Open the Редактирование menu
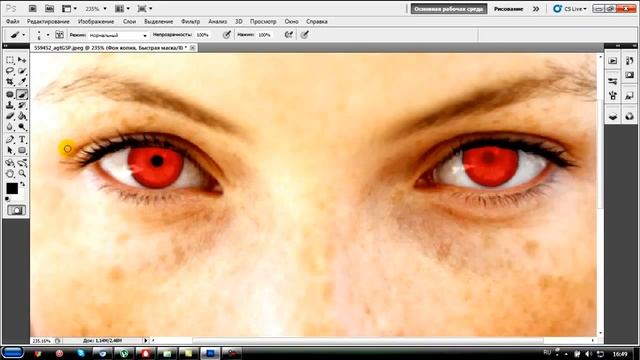Image resolution: width=640 pixels, height=360 pixels. [48, 22]
